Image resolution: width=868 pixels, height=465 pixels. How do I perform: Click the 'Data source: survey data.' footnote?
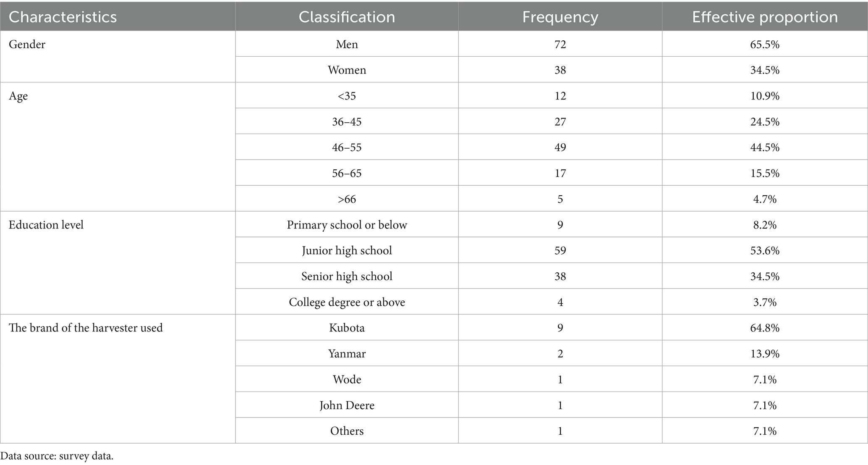tap(57, 456)
